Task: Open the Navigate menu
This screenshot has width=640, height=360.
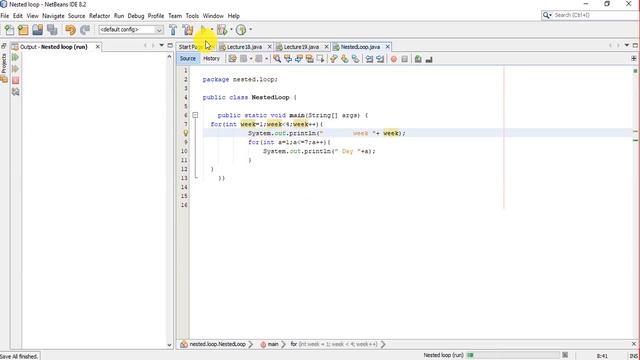Action: 53,16
